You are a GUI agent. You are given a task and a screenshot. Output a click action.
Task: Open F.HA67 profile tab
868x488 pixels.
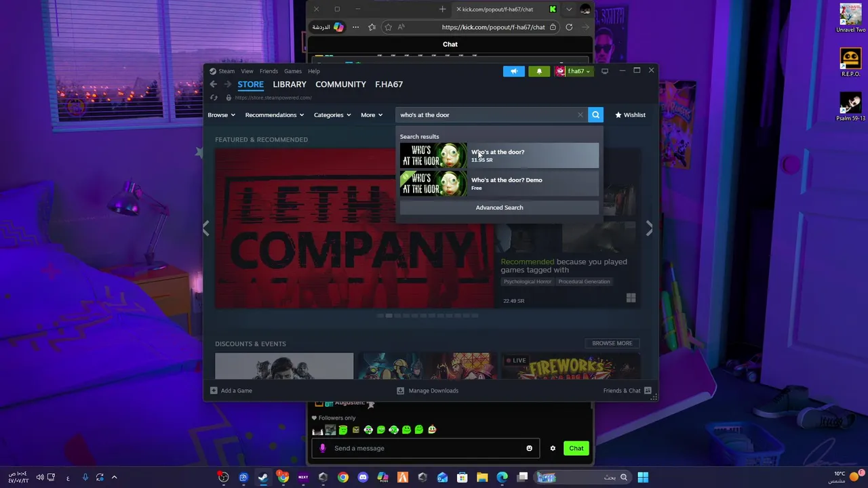click(389, 84)
